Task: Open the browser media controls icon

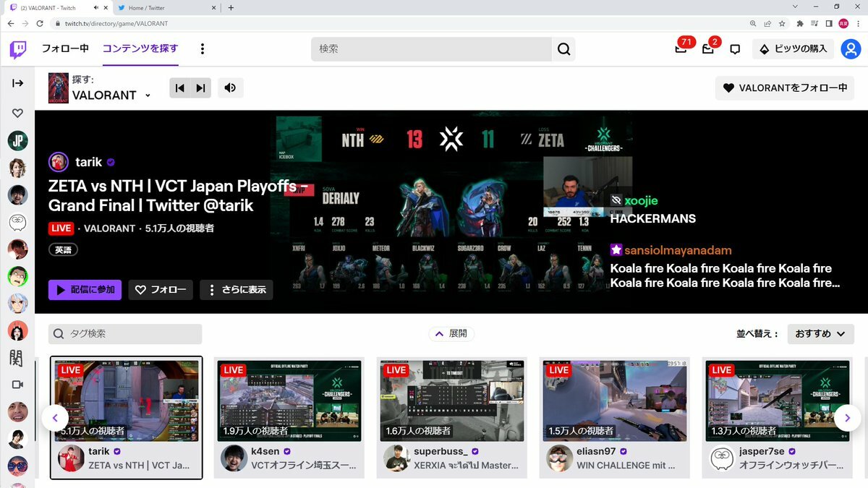Action: click(814, 23)
